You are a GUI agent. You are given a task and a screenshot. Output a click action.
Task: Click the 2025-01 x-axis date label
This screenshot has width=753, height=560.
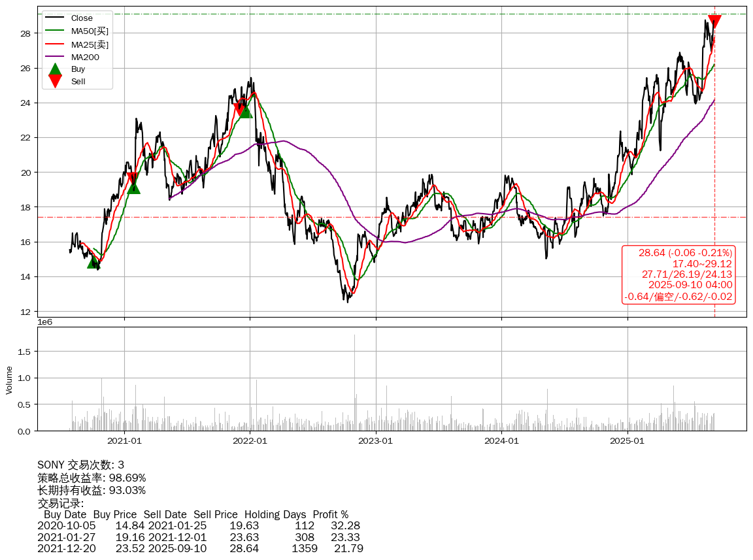pos(627,441)
